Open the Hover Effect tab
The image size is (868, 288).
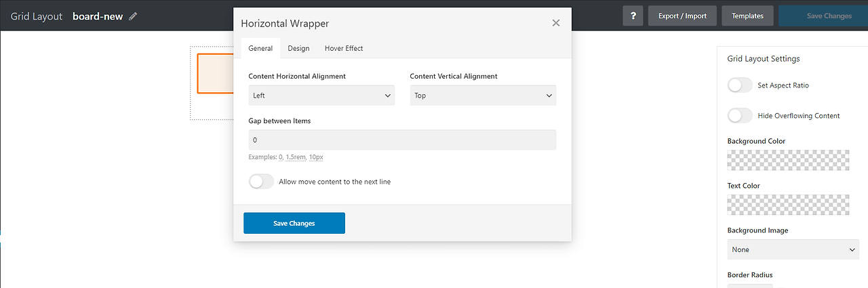[x=344, y=48]
